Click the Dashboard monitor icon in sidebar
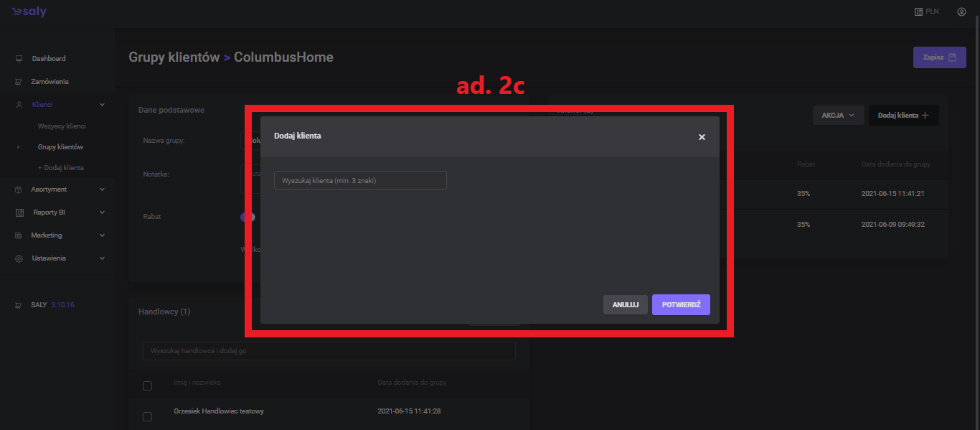Screen dimensions: 980x430 19,59
